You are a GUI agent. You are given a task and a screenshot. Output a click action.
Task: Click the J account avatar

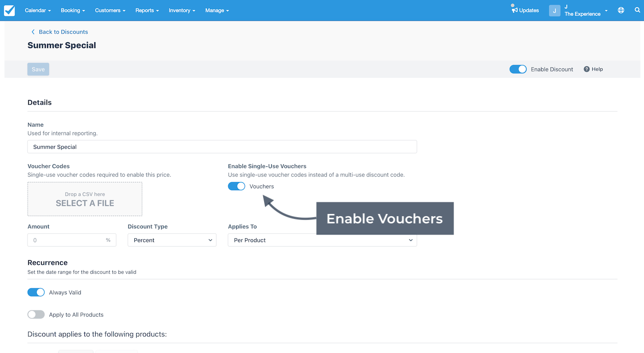555,10
